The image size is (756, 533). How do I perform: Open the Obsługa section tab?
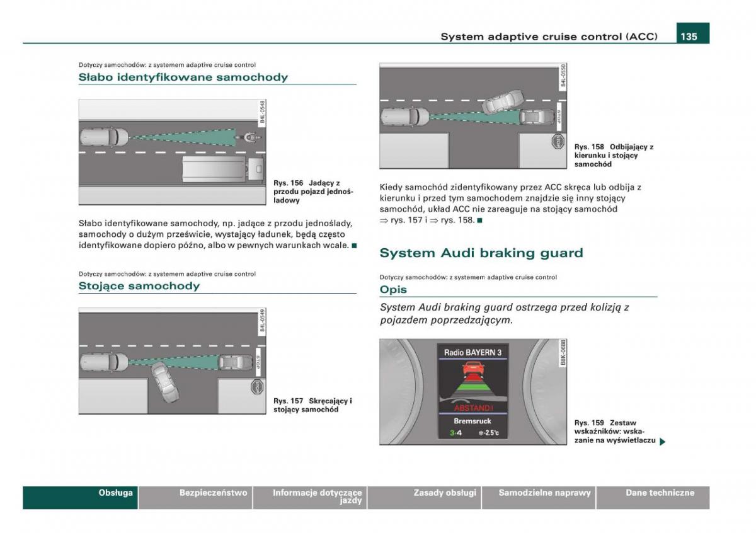pos(80,497)
